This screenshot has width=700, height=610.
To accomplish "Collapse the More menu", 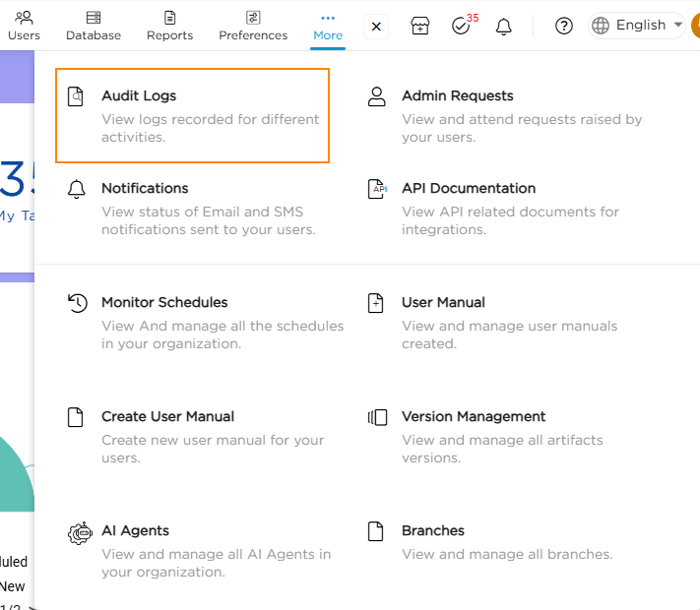I will 328,26.
